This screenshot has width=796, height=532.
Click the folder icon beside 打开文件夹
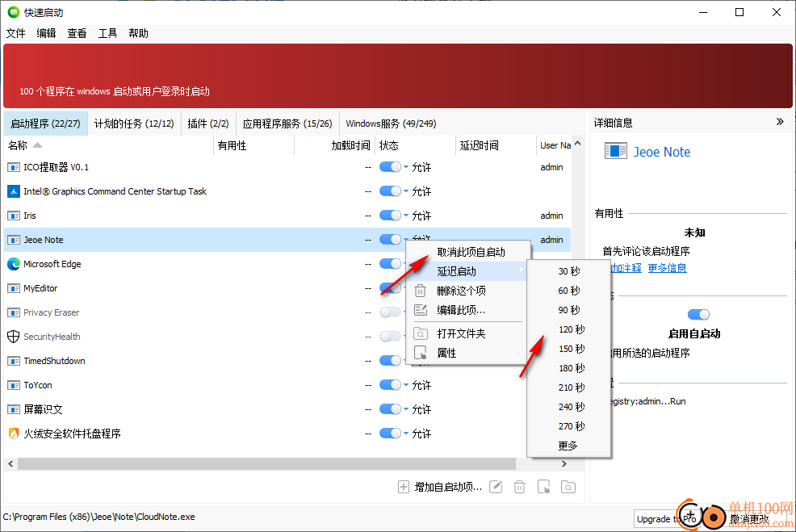pyautogui.click(x=421, y=333)
